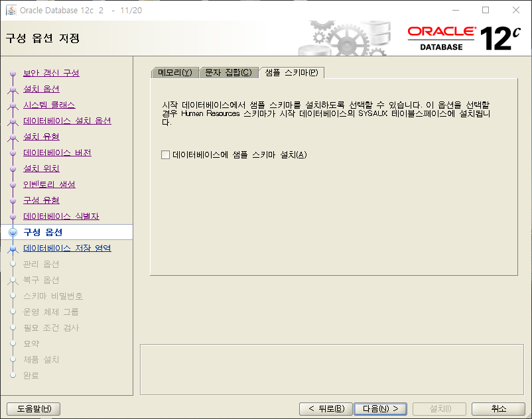Open the 설치 위치 step link
This screenshot has width=532, height=419.
tap(41, 168)
